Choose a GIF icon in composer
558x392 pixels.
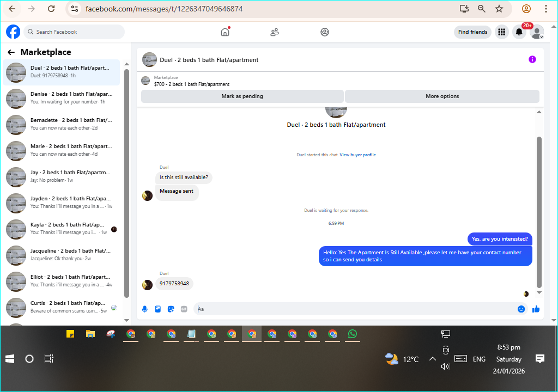[x=184, y=309]
